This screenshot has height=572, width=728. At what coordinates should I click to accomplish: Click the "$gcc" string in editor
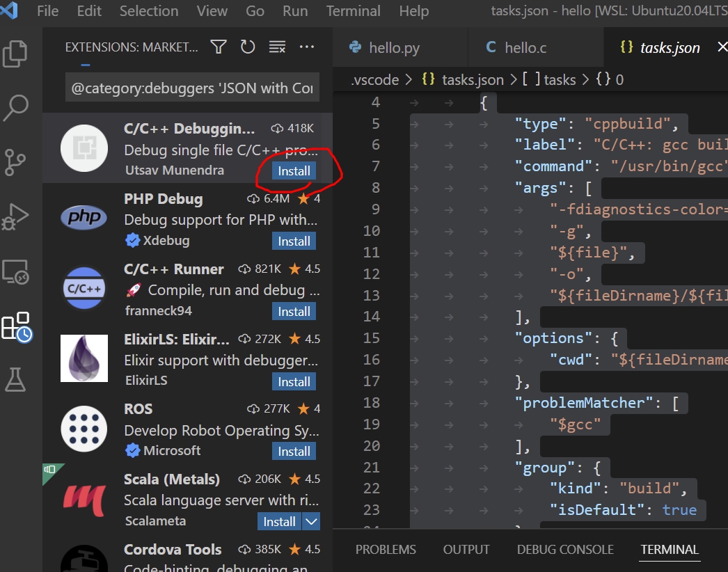(576, 424)
